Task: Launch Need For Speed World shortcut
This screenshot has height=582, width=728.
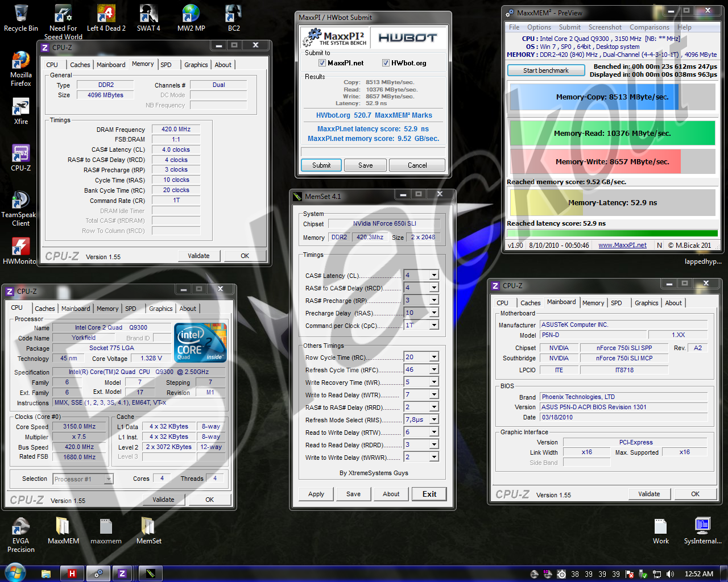Action: tap(63, 22)
